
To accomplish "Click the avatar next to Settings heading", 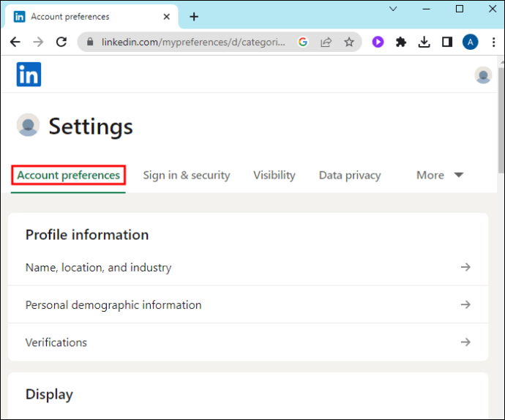I will click(28, 125).
